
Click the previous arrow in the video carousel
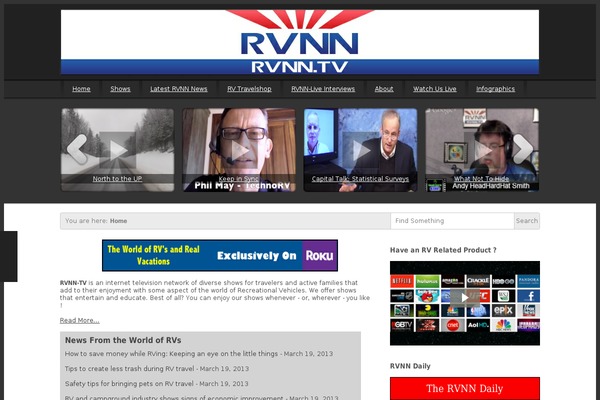(77, 150)
